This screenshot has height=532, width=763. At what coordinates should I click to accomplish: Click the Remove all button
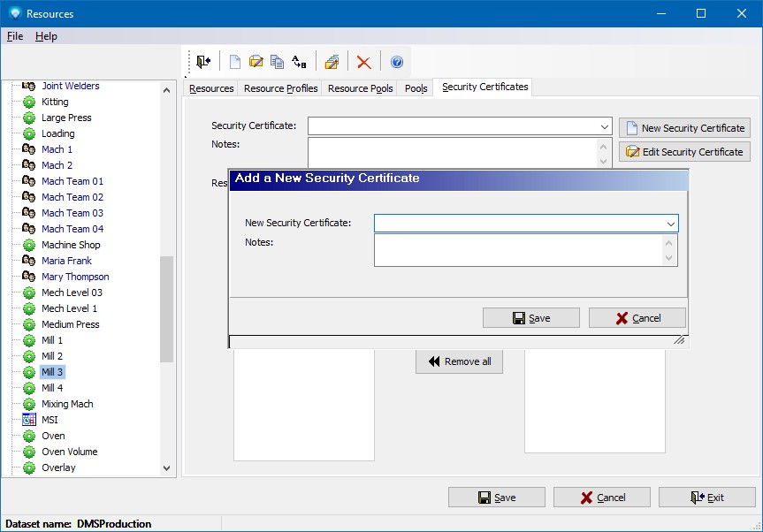pyautogui.click(x=459, y=361)
